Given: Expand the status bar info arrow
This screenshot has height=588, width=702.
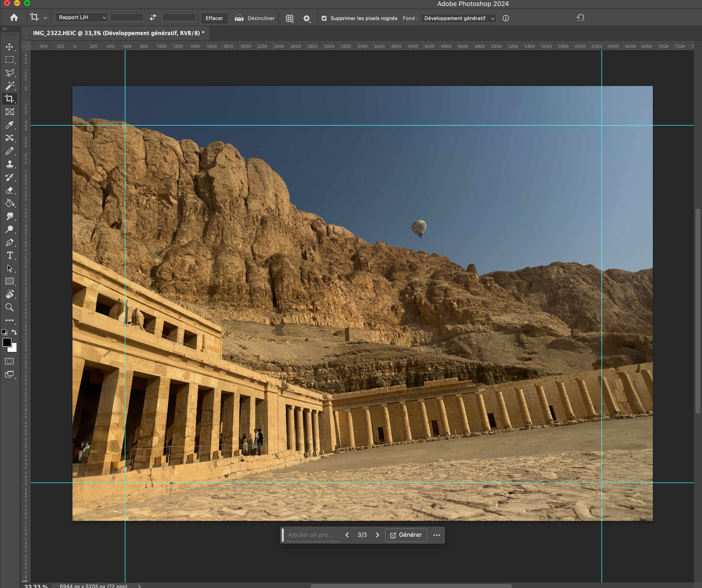Looking at the screenshot, I should (x=139, y=586).
